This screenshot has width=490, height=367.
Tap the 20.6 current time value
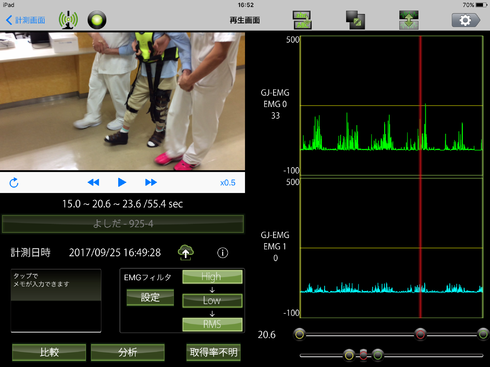pos(267,335)
